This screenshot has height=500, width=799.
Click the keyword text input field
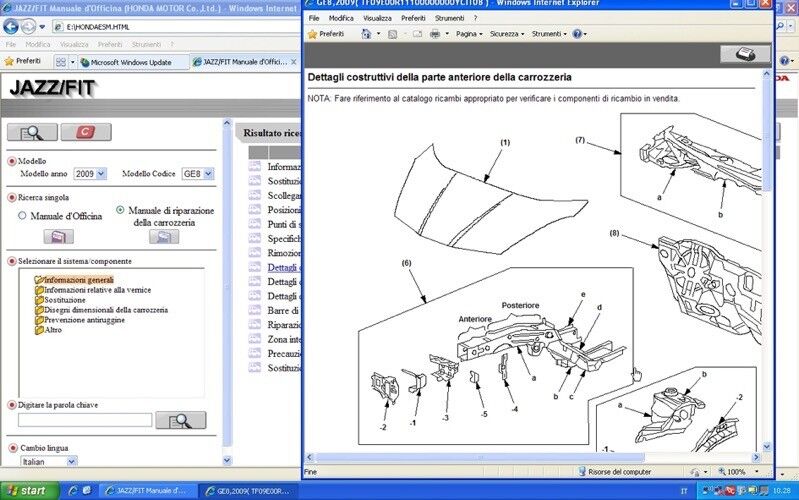point(85,420)
